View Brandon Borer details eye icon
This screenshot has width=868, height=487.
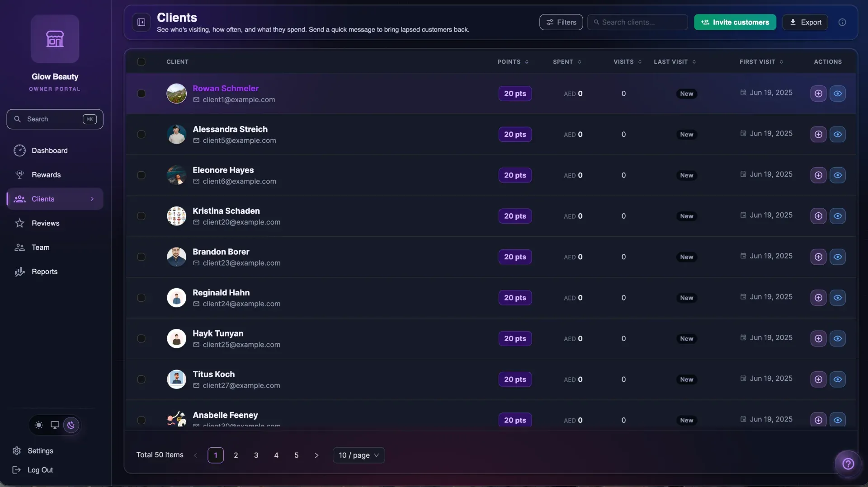click(x=837, y=257)
